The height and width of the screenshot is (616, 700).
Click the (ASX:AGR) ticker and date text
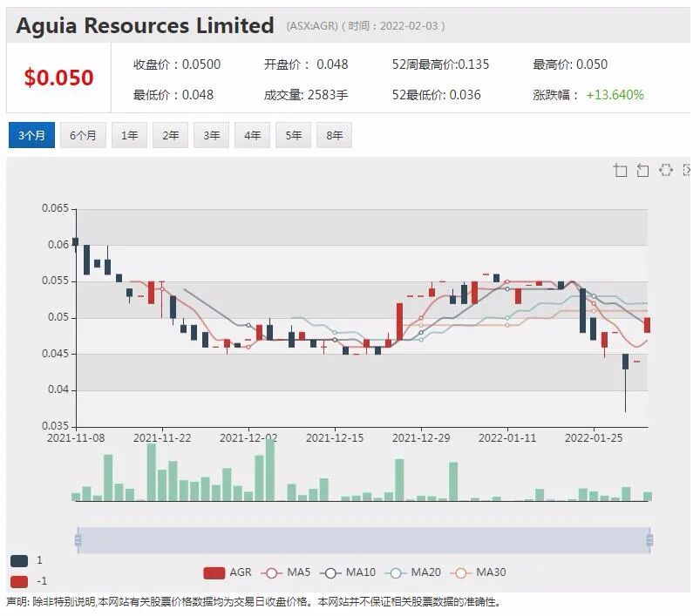[x=365, y=26]
